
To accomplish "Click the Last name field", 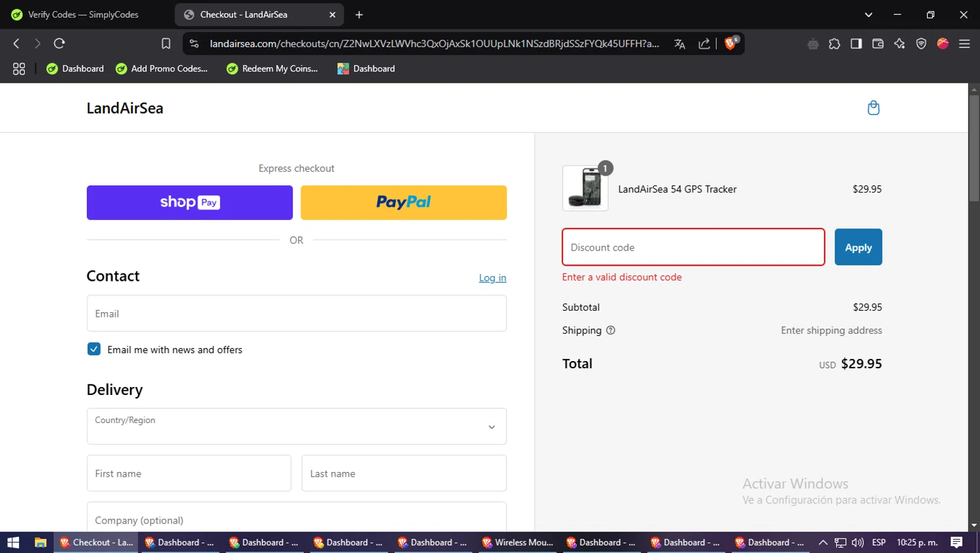I will pyautogui.click(x=404, y=473).
